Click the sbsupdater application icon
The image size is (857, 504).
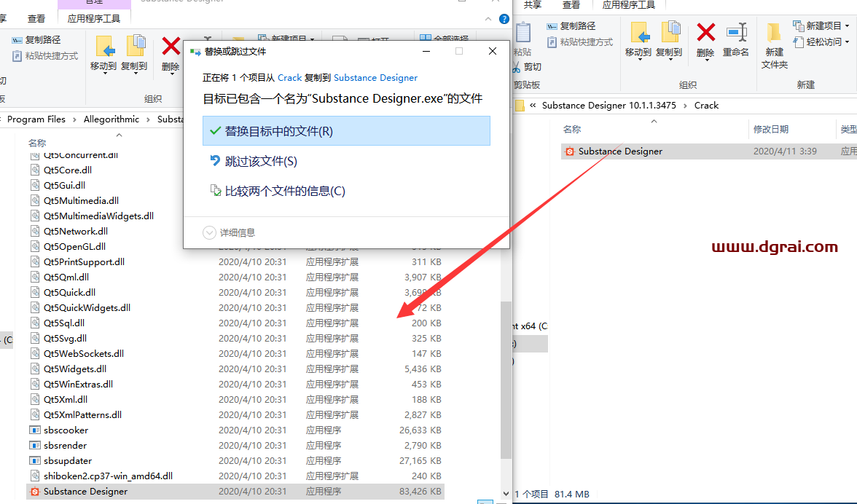(35, 460)
